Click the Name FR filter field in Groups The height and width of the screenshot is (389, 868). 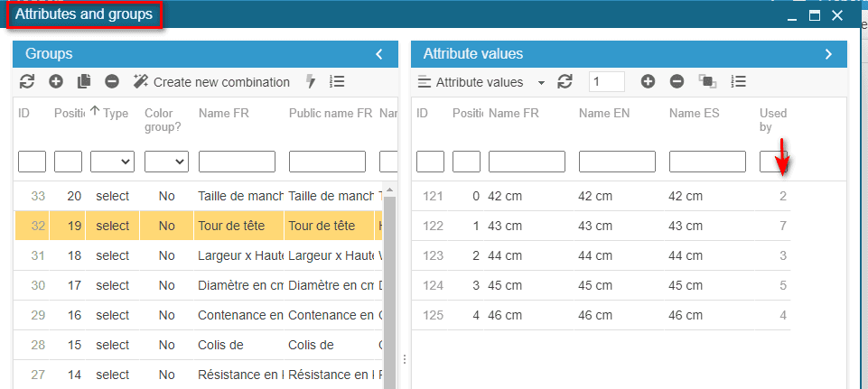(237, 162)
